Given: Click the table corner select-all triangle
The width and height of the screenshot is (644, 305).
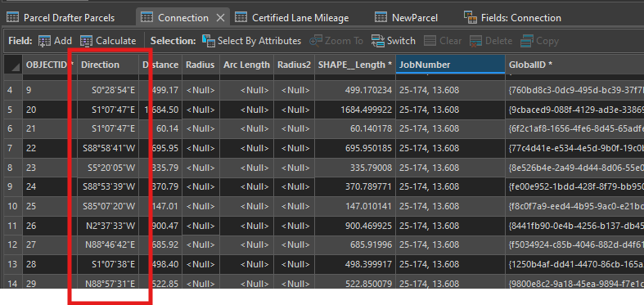Looking at the screenshot, I should click(x=13, y=65).
